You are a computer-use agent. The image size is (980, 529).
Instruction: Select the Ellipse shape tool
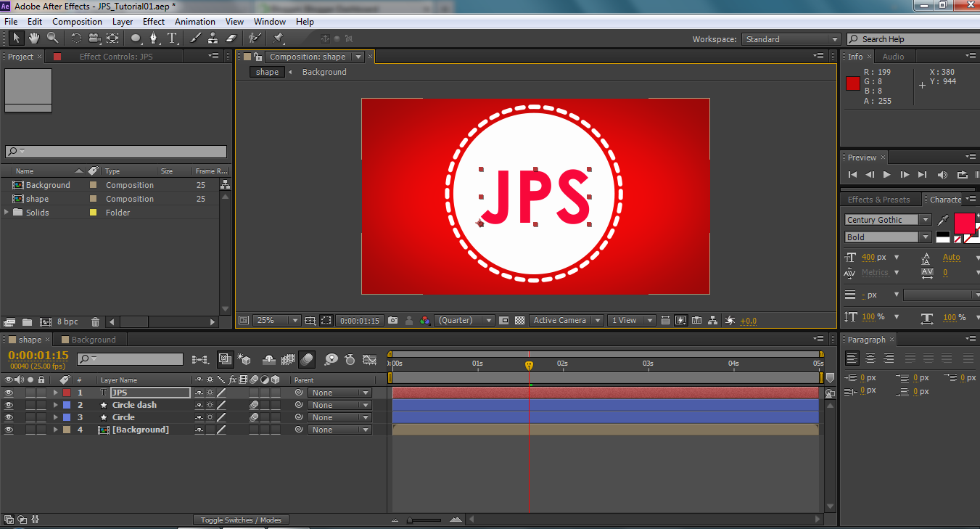[136, 38]
